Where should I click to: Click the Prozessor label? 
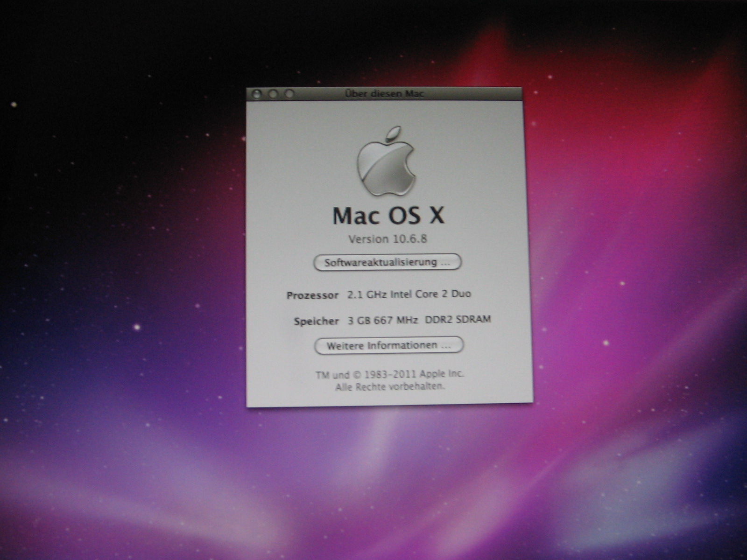312,295
